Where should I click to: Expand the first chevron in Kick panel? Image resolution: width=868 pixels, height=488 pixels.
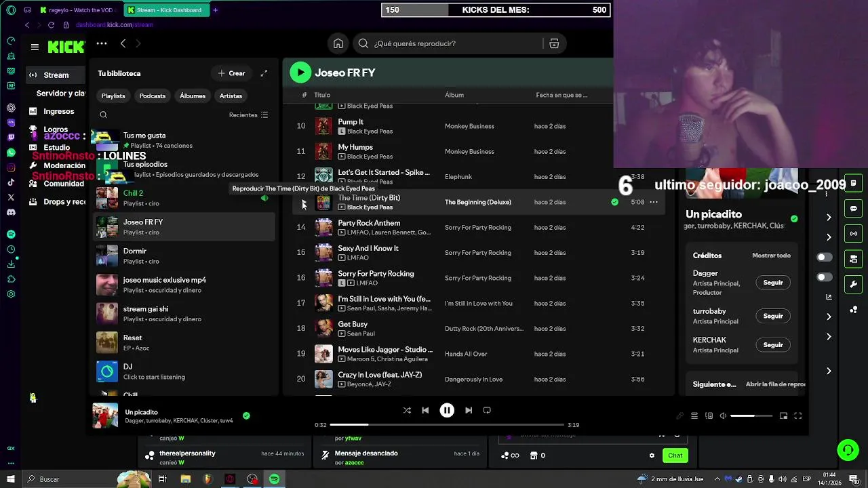pos(829,218)
